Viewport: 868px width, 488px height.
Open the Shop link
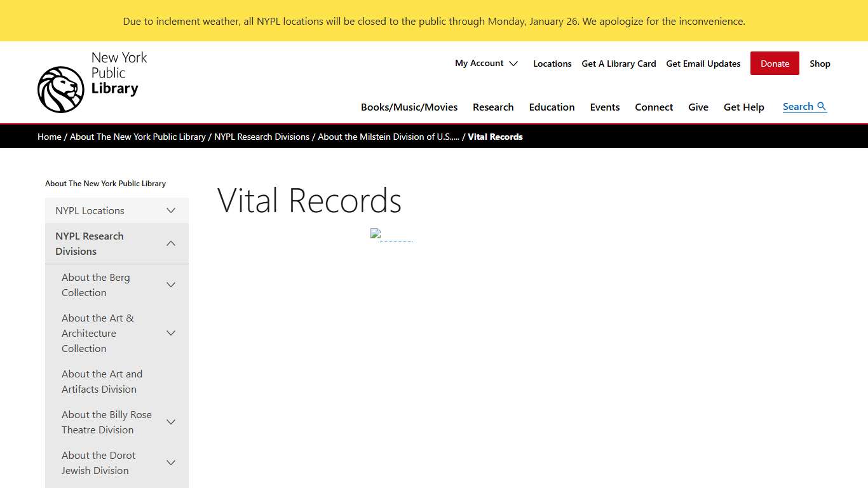coord(820,64)
